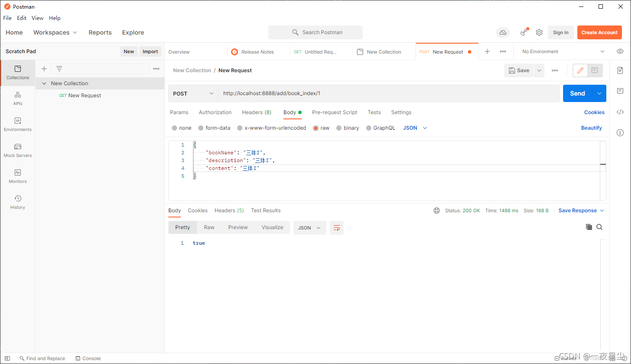This screenshot has height=364, width=631.
Task: Open the Edit menu
Action: click(22, 18)
